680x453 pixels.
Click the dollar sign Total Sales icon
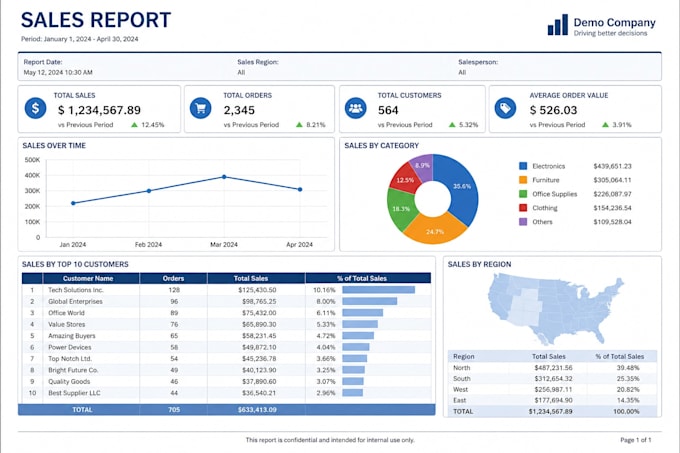coord(35,108)
